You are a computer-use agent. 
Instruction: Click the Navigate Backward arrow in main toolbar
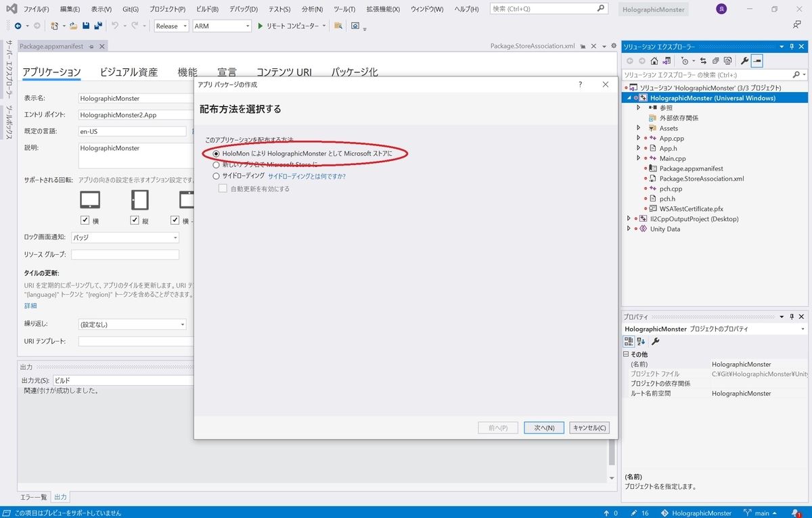18,26
